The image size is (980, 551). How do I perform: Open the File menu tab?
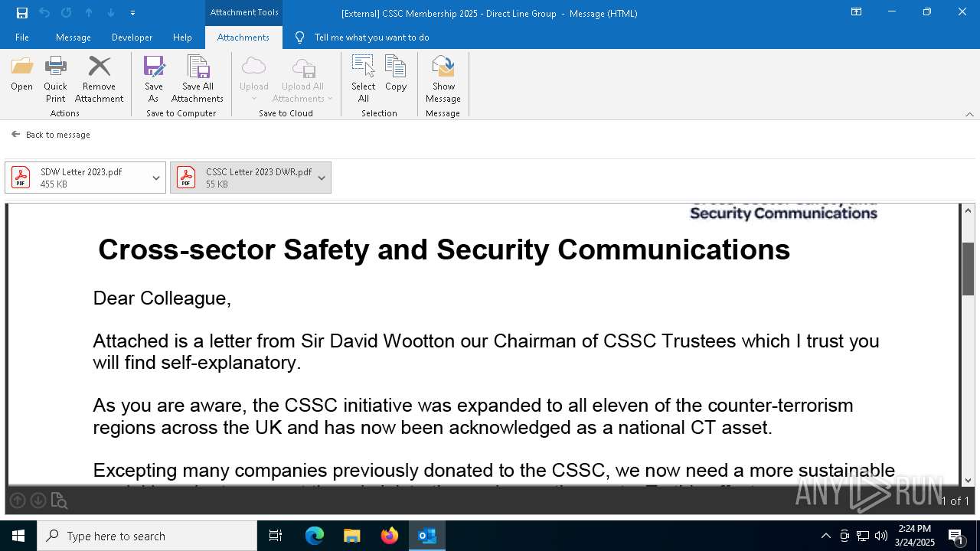coord(22,37)
